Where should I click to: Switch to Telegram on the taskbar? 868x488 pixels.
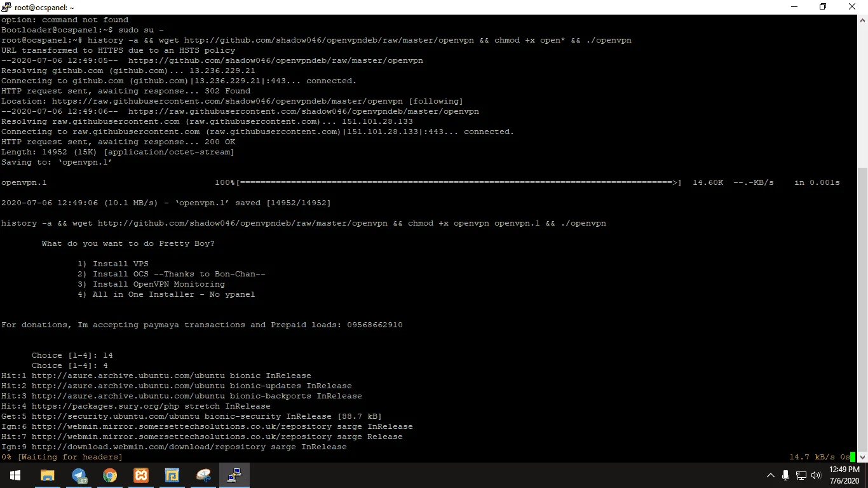79,475
